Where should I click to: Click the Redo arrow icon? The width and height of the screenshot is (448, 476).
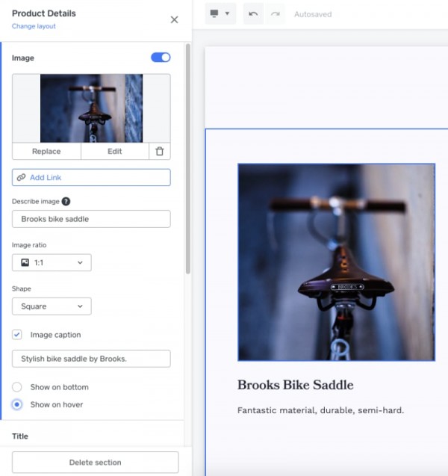point(275,14)
